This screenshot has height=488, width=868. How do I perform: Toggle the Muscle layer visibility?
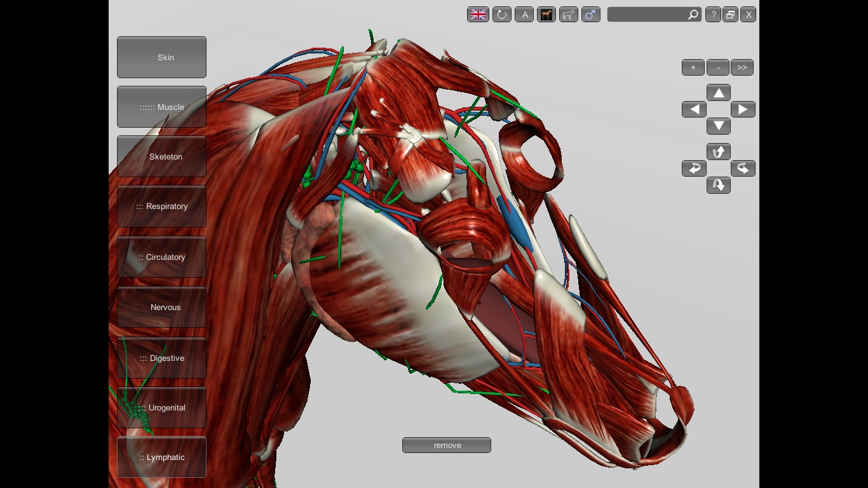click(x=161, y=107)
